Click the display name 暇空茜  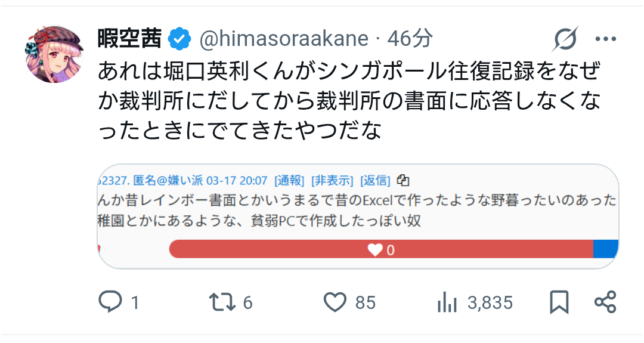129,39
